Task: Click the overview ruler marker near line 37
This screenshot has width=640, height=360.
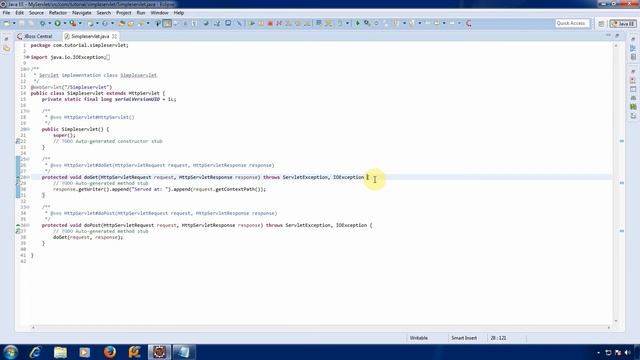Action: point(622,231)
